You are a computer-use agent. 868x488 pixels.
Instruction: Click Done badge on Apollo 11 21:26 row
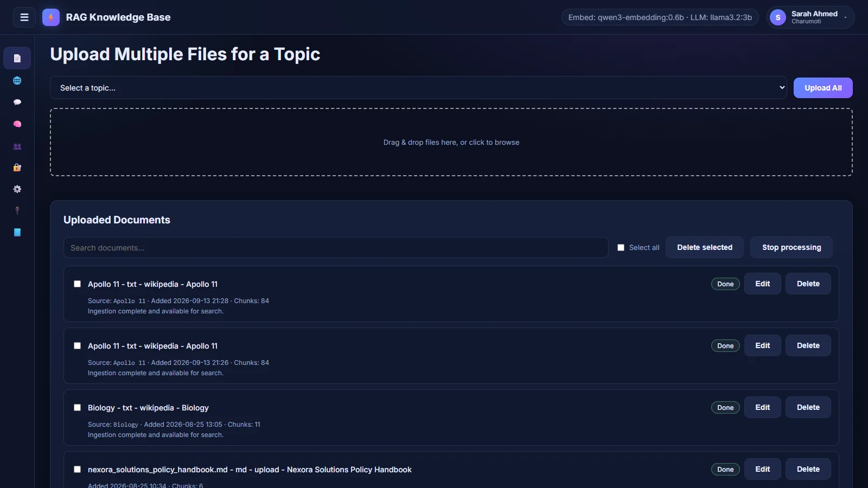tap(725, 346)
